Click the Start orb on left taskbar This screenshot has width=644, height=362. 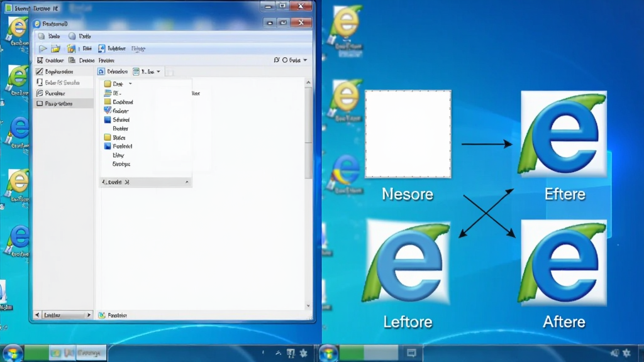pos(13,353)
